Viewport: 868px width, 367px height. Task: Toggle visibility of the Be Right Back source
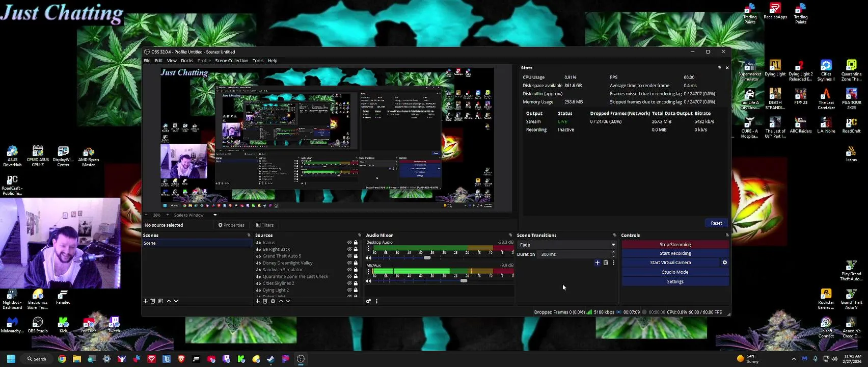(349, 249)
